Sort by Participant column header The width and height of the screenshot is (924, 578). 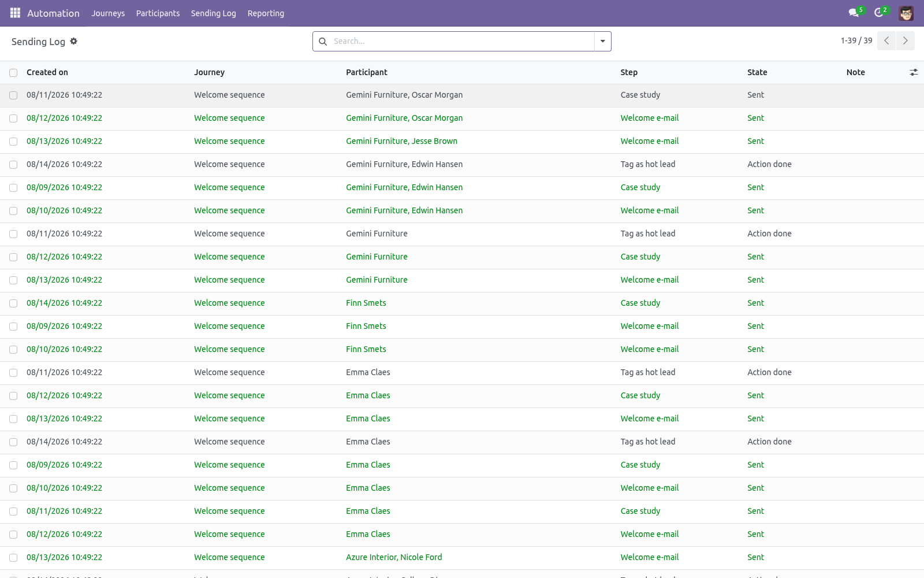pos(367,72)
